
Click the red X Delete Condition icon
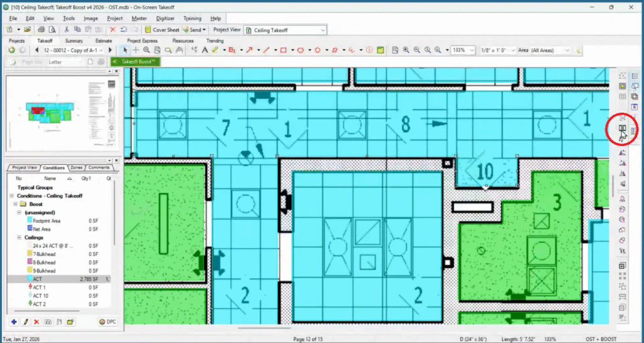pos(36,322)
